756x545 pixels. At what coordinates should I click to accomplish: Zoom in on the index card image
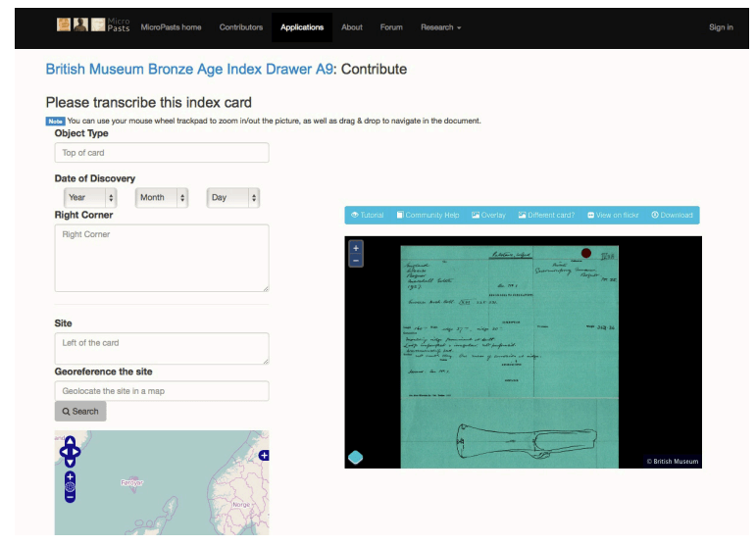(356, 248)
